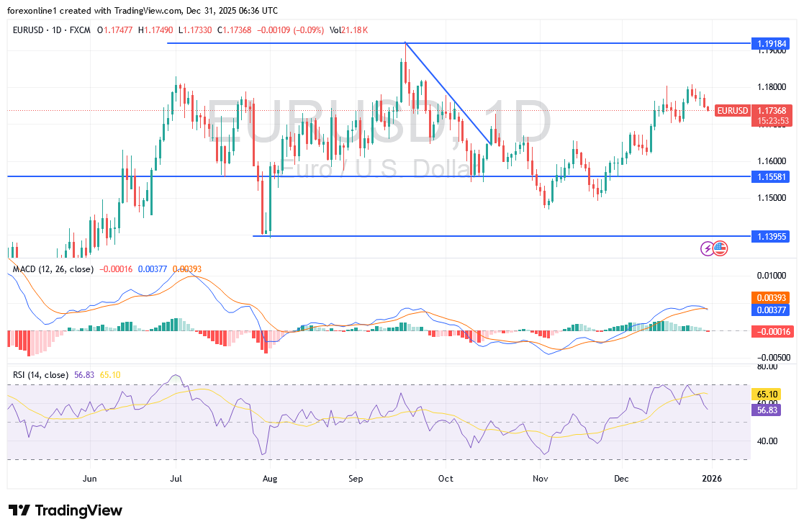Select the 1.15581 support price label
Viewport: 804px width, 532px height.
(x=771, y=176)
